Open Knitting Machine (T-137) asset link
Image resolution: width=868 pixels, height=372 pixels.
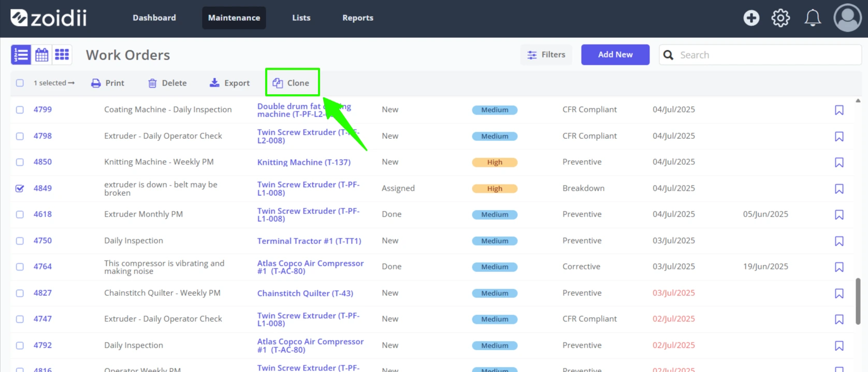point(304,162)
